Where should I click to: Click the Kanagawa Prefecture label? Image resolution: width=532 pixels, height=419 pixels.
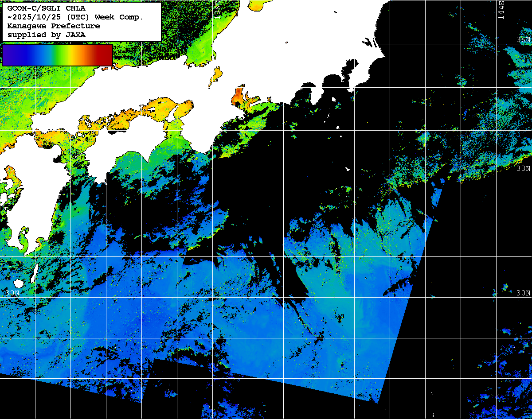click(53, 26)
